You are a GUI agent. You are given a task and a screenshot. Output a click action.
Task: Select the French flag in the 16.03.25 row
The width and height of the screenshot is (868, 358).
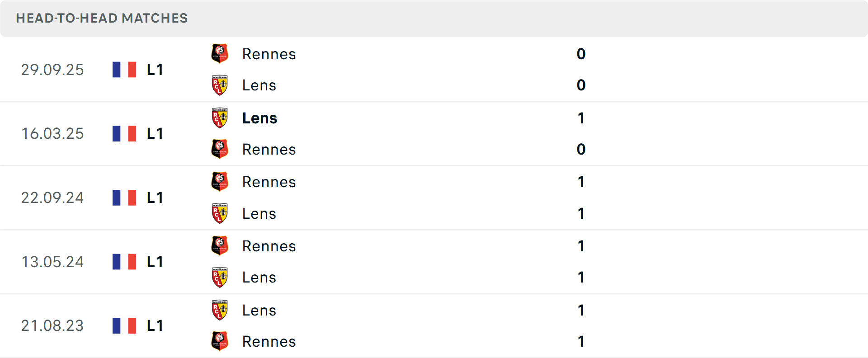coord(124,133)
